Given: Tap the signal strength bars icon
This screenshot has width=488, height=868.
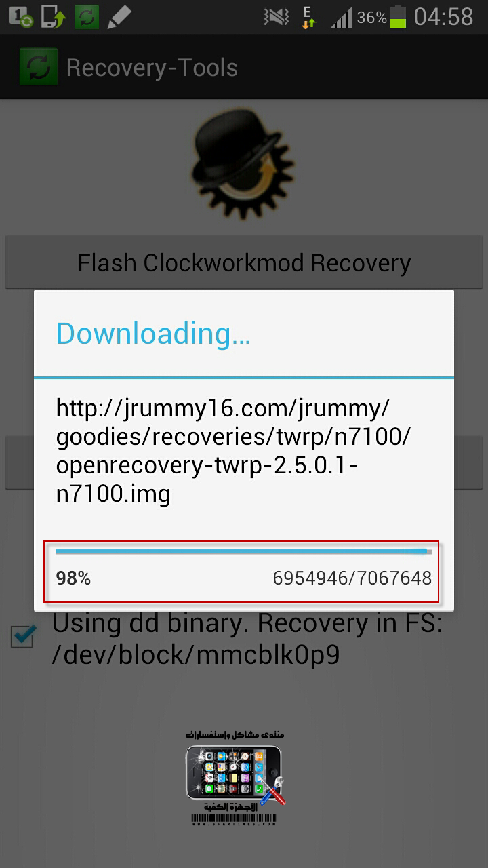Looking at the screenshot, I should (x=342, y=18).
